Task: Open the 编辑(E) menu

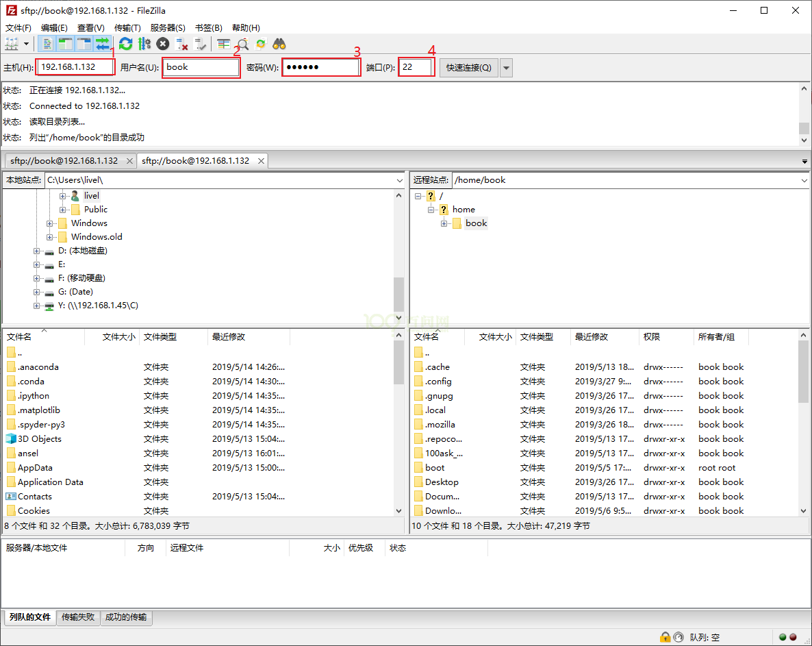Action: (x=54, y=27)
